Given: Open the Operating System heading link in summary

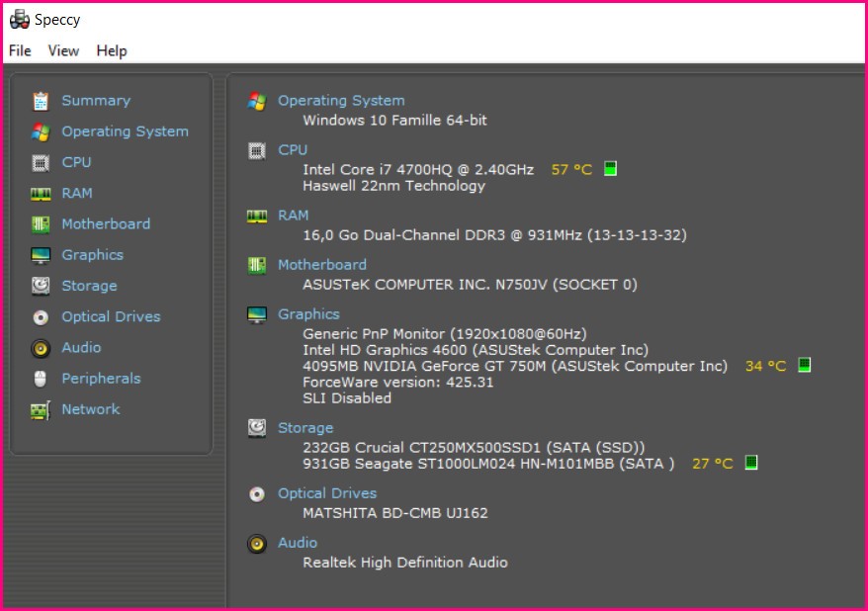Looking at the screenshot, I should click(341, 100).
